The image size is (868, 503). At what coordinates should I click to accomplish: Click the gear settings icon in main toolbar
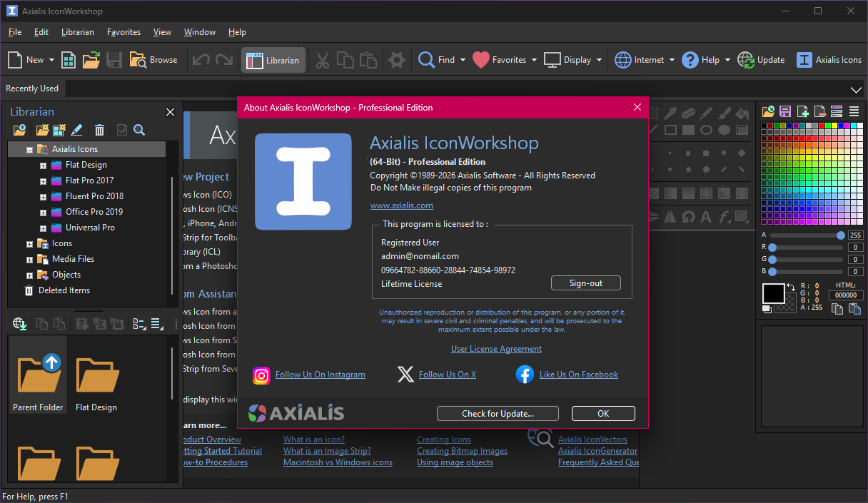click(x=398, y=60)
